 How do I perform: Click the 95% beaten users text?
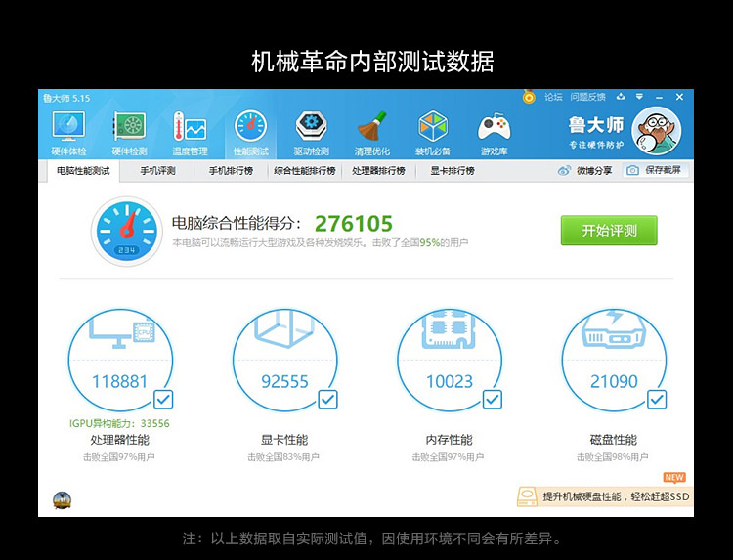430,243
